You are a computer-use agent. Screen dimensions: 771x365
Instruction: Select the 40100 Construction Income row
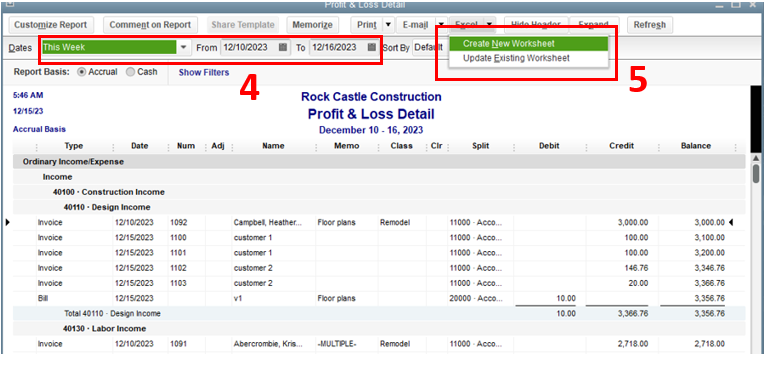click(379, 192)
